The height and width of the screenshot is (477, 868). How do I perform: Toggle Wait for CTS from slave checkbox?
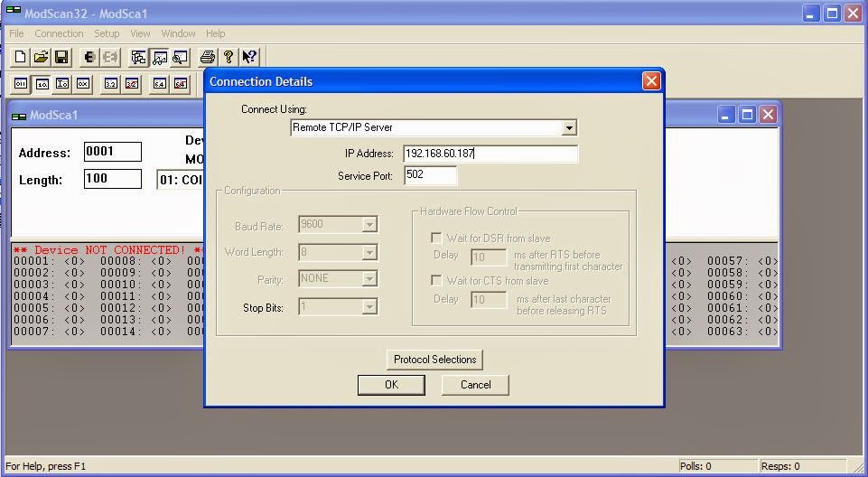point(436,281)
